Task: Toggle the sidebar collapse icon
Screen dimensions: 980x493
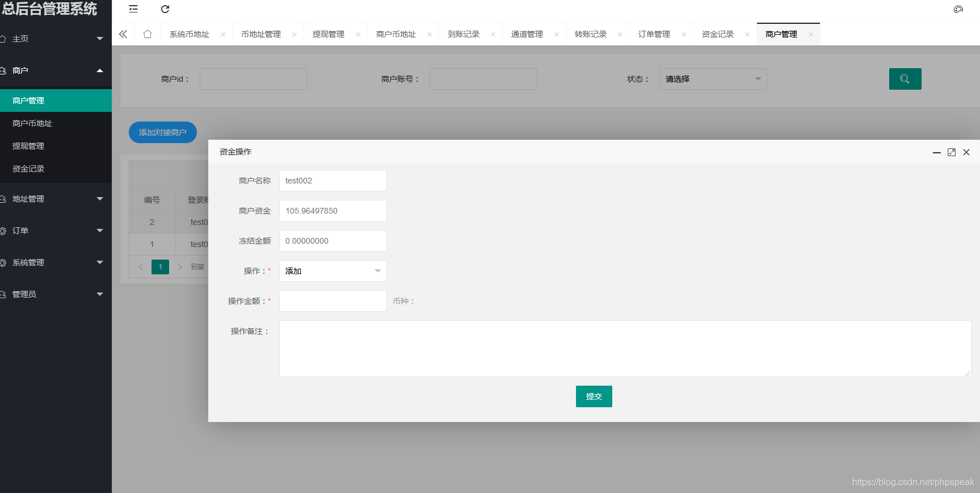Action: click(133, 9)
